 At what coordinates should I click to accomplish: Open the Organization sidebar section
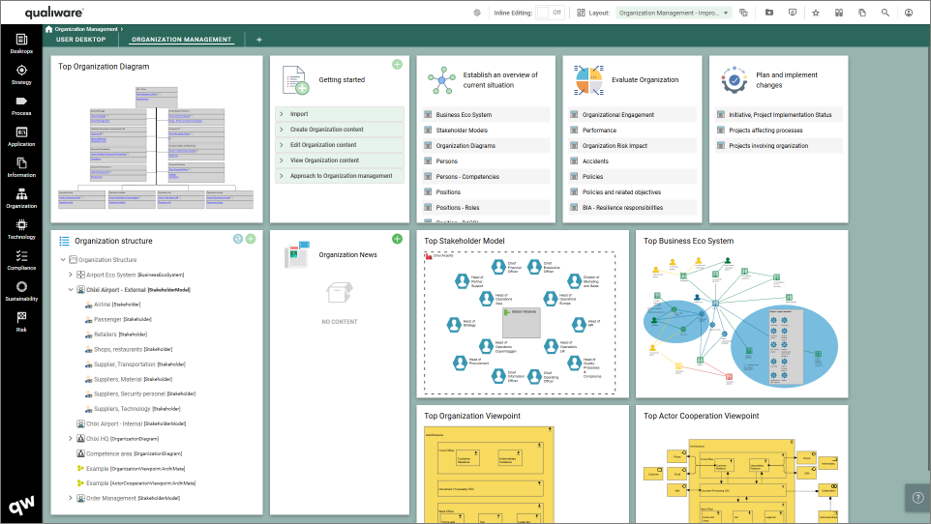(21, 198)
